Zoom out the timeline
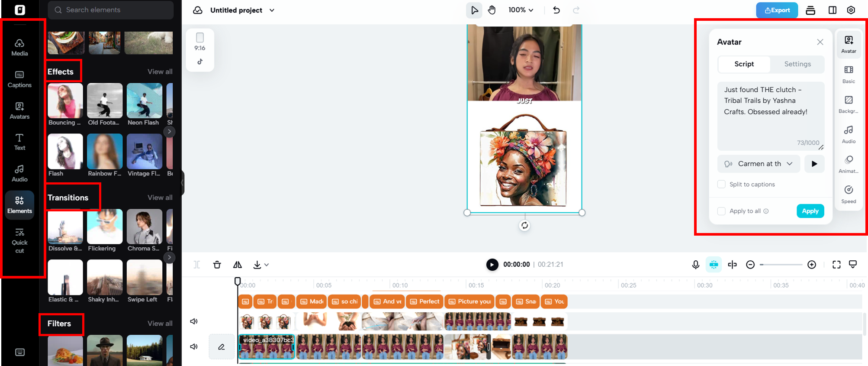The image size is (868, 366). tap(750, 265)
